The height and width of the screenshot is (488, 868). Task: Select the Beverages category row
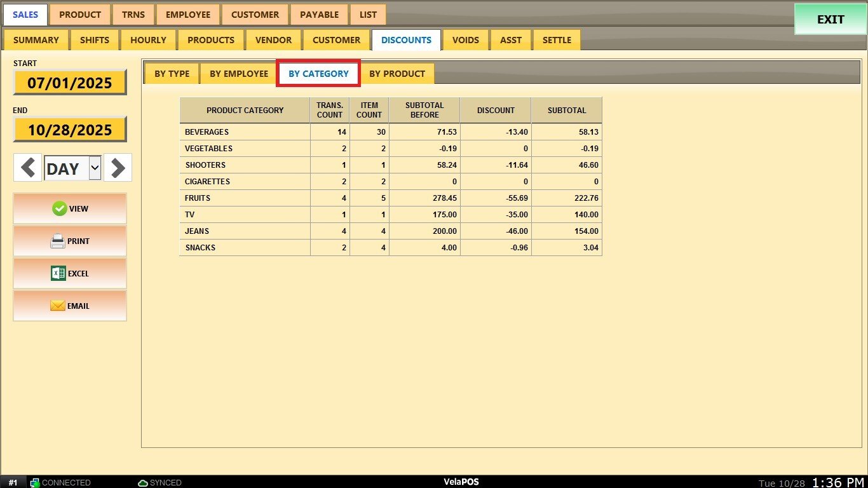(x=245, y=132)
